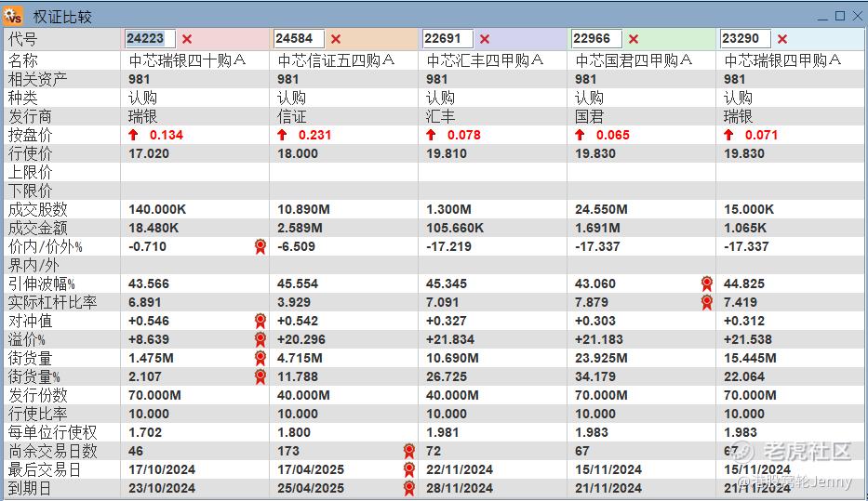Viewport: 868px width, 501px height.
Task: Click the award badge beside 25/04/2025
Action: pos(409,488)
